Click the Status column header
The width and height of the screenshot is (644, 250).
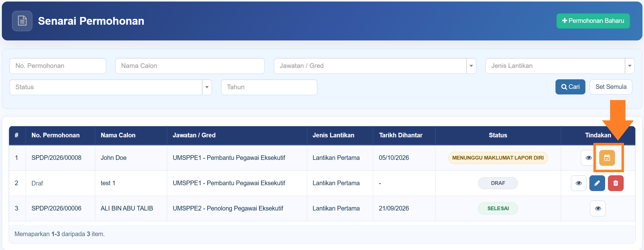498,135
